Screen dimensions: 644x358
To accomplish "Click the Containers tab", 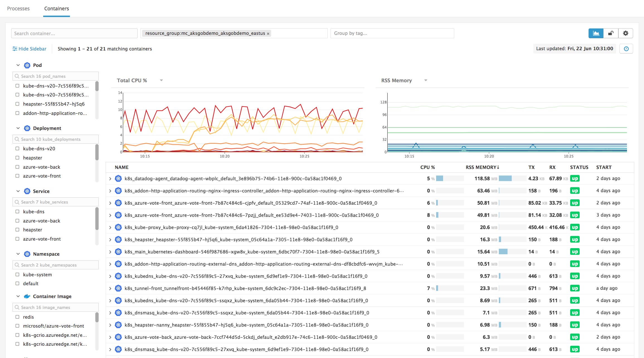I will point(56,8).
